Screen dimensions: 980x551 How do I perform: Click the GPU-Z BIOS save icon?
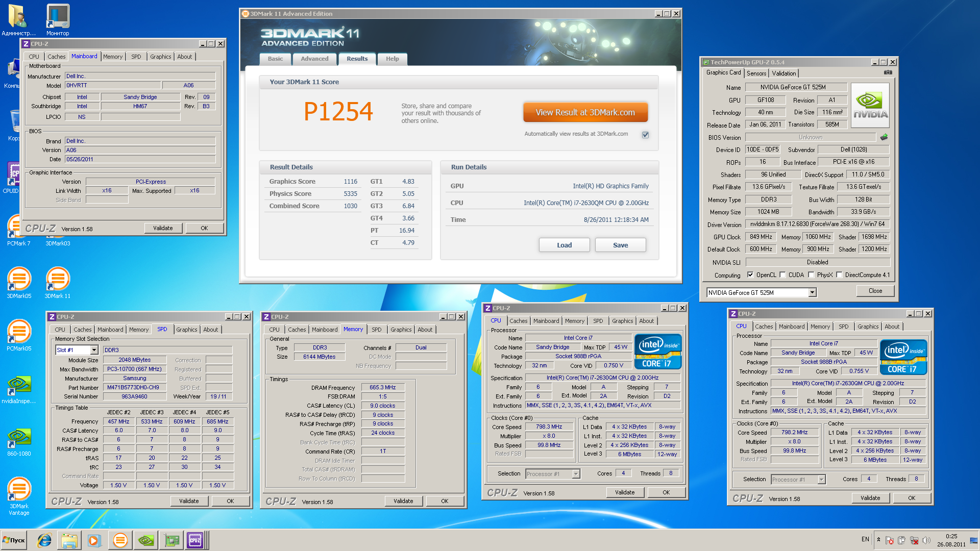(x=884, y=137)
